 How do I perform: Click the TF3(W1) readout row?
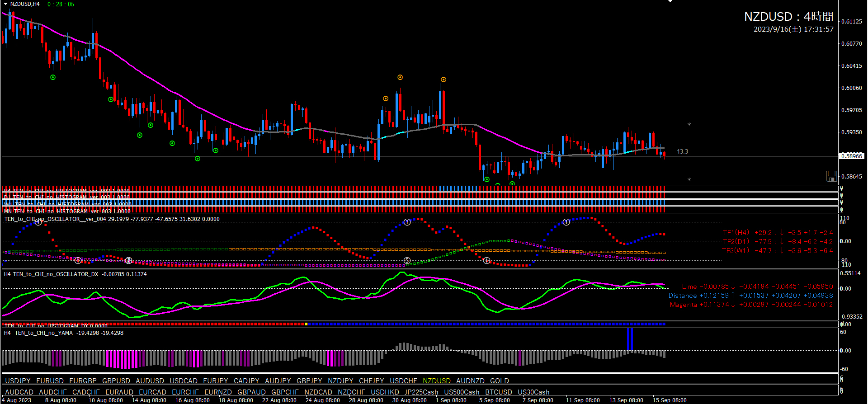pos(778,251)
